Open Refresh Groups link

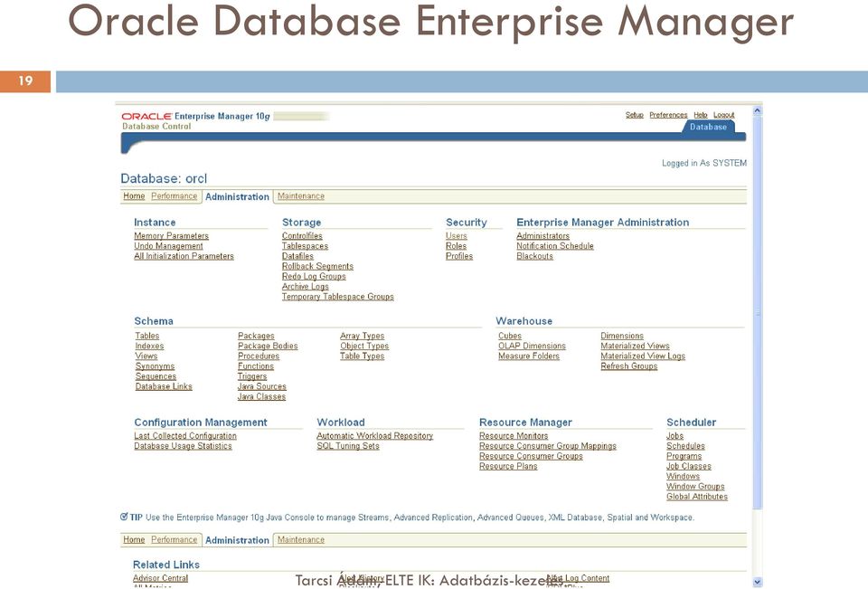[x=629, y=366]
